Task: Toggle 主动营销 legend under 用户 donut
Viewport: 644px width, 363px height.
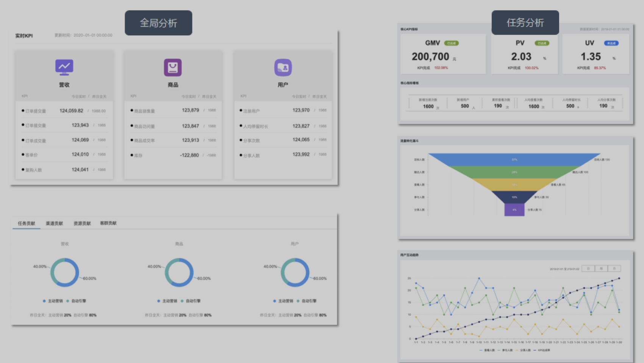Action: pos(283,301)
